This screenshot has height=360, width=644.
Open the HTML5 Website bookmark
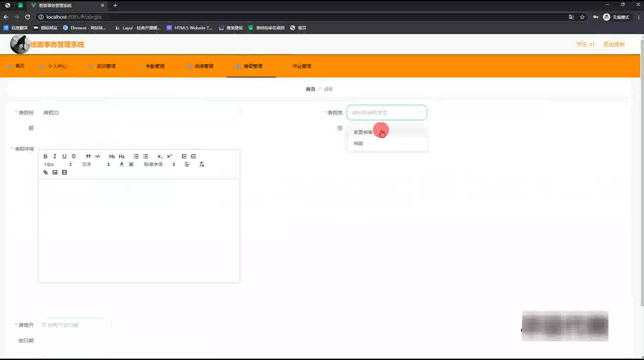pos(190,28)
